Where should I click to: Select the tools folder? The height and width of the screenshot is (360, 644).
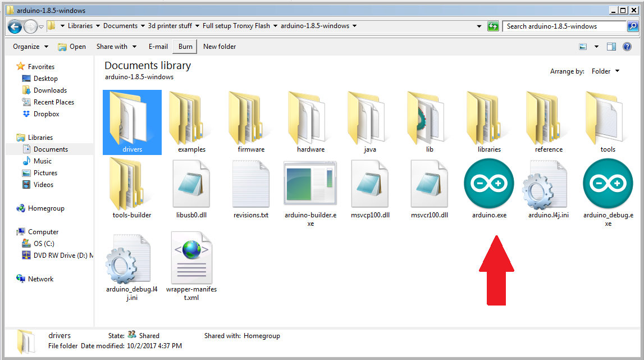tap(608, 122)
